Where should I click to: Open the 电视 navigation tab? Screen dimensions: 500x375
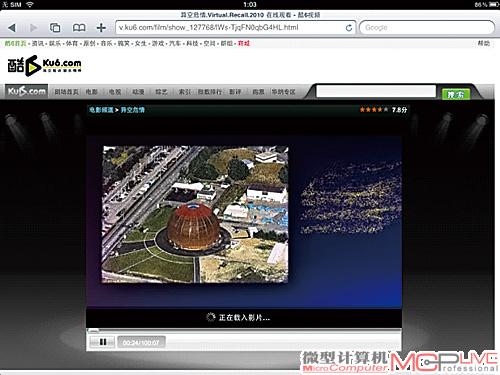pos(115,92)
